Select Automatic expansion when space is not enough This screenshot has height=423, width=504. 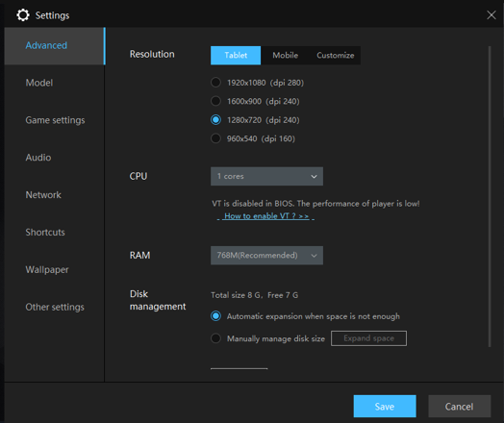coord(215,316)
